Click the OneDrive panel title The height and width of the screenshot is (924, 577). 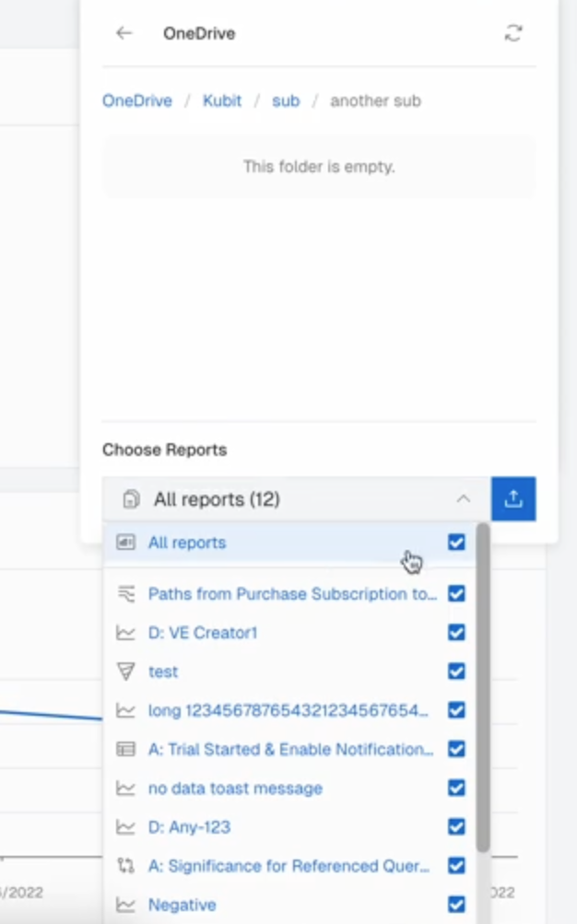click(199, 33)
